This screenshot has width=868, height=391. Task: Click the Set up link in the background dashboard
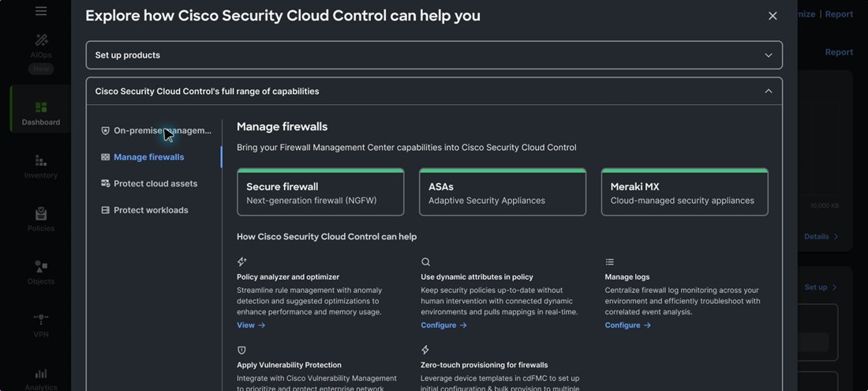[x=821, y=288]
